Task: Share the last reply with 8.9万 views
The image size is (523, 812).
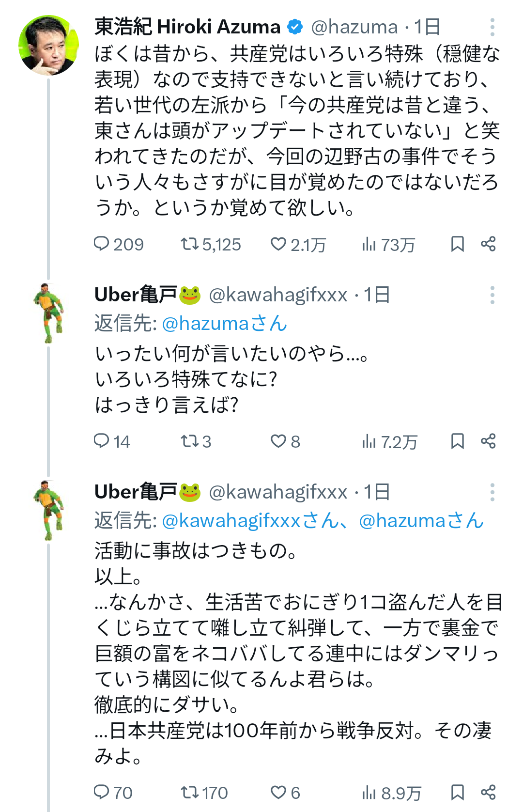Action: [x=488, y=793]
